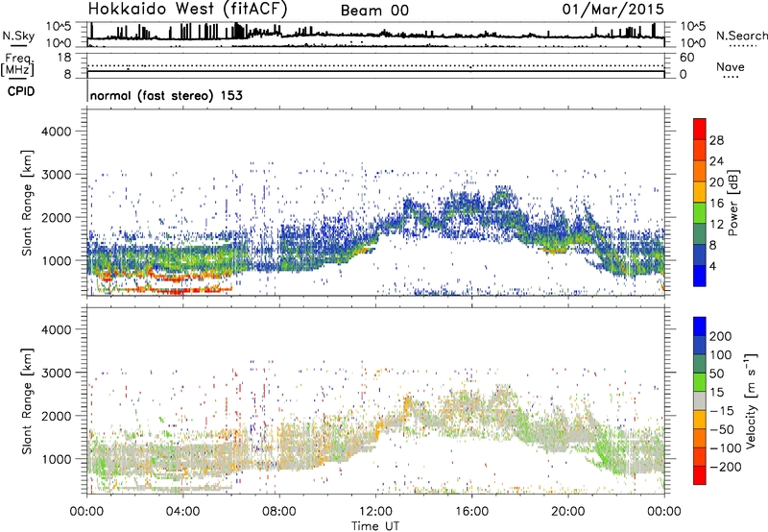Click the '4000' tick on power panel

(x=56, y=132)
